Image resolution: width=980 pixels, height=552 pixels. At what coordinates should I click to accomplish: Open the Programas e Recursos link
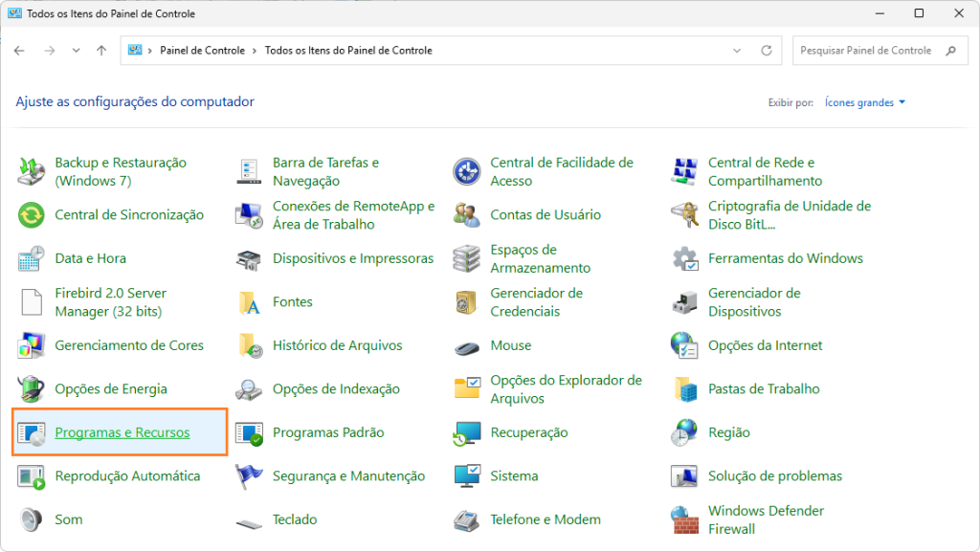[122, 432]
